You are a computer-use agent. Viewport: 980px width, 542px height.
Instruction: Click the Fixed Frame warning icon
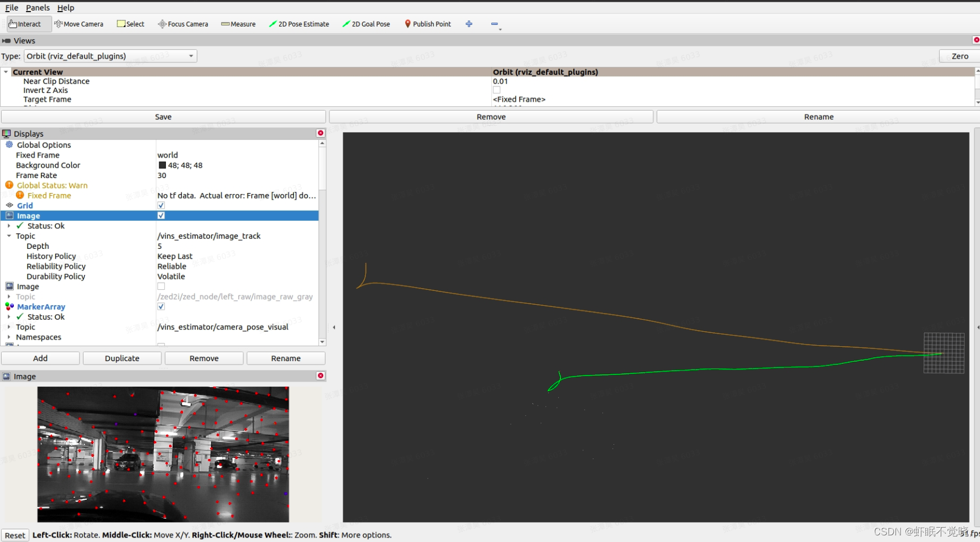(x=20, y=195)
